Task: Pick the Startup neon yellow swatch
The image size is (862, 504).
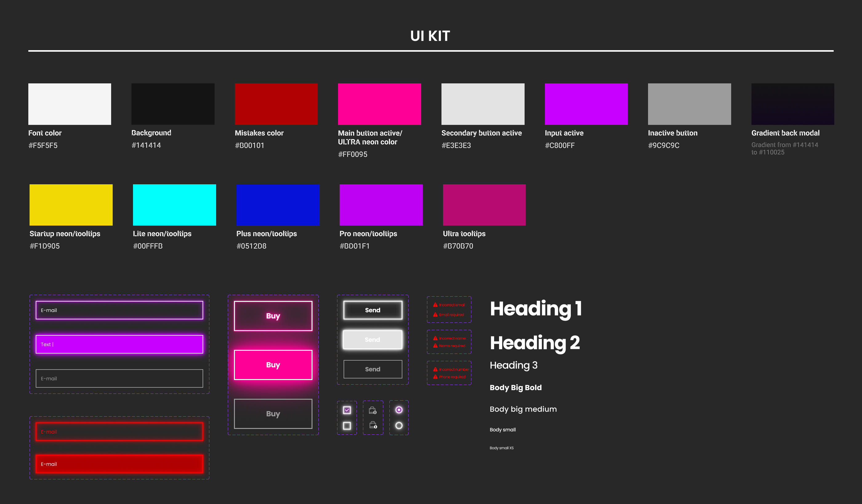Action: click(71, 205)
